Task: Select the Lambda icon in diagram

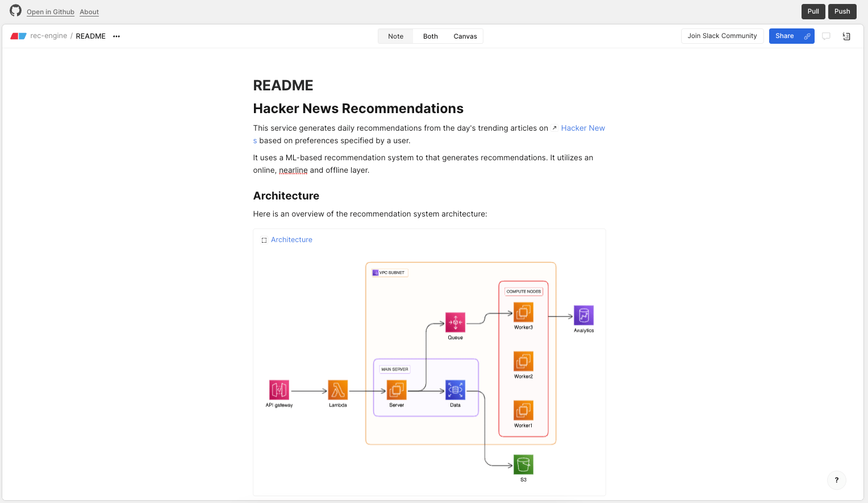Action: tap(338, 390)
